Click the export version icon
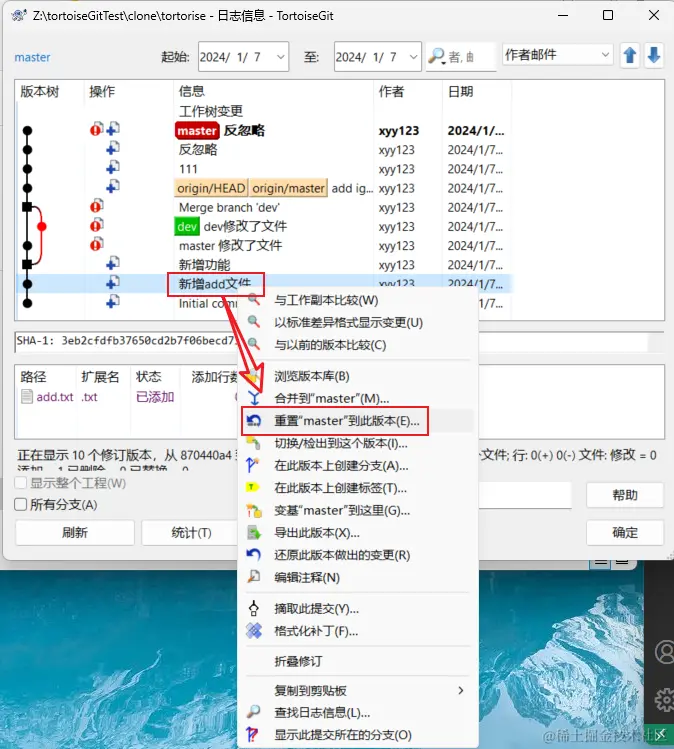This screenshot has width=674, height=749. click(254, 532)
